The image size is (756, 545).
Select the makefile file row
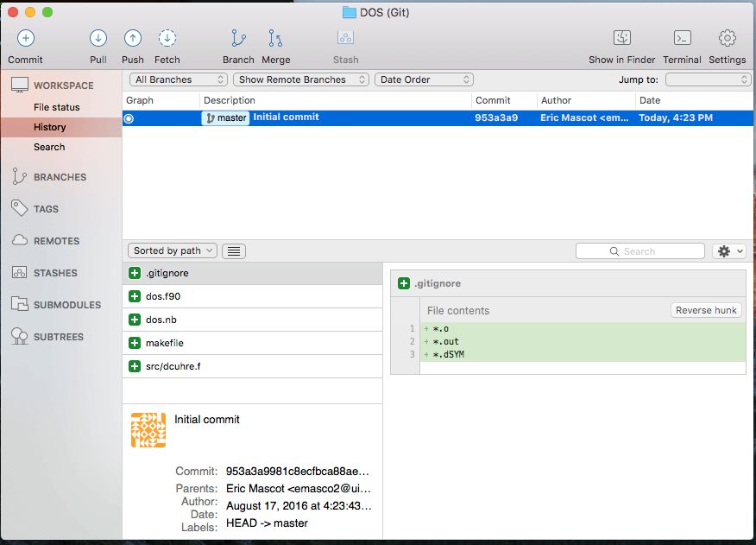[x=253, y=343]
